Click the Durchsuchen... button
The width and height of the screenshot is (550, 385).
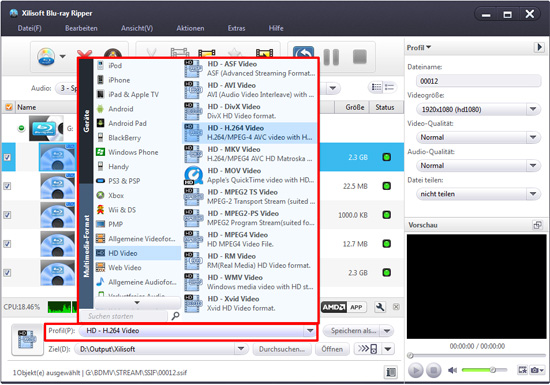(x=282, y=349)
